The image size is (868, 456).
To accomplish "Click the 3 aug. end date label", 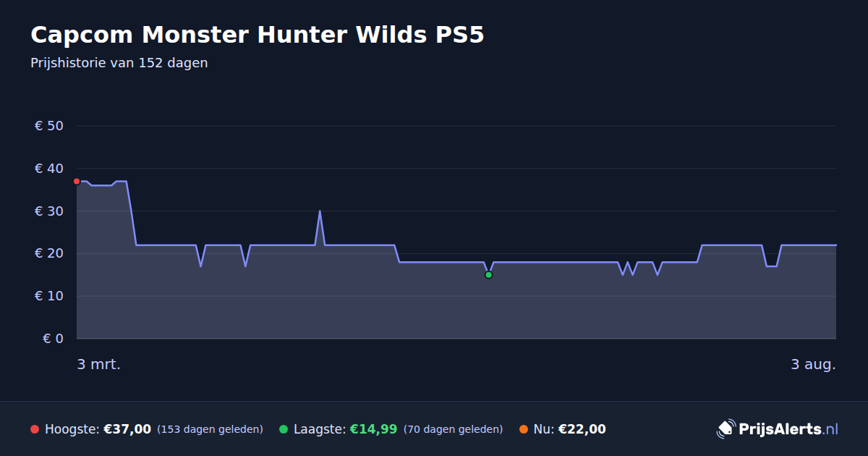I will (813, 364).
